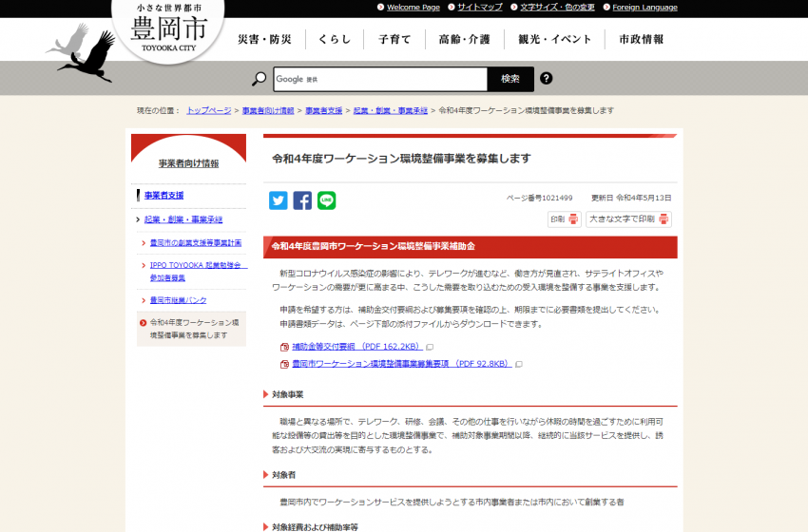This screenshot has width=808, height=532.
Task: Open the 市政情報 menu item
Action: [x=641, y=40]
